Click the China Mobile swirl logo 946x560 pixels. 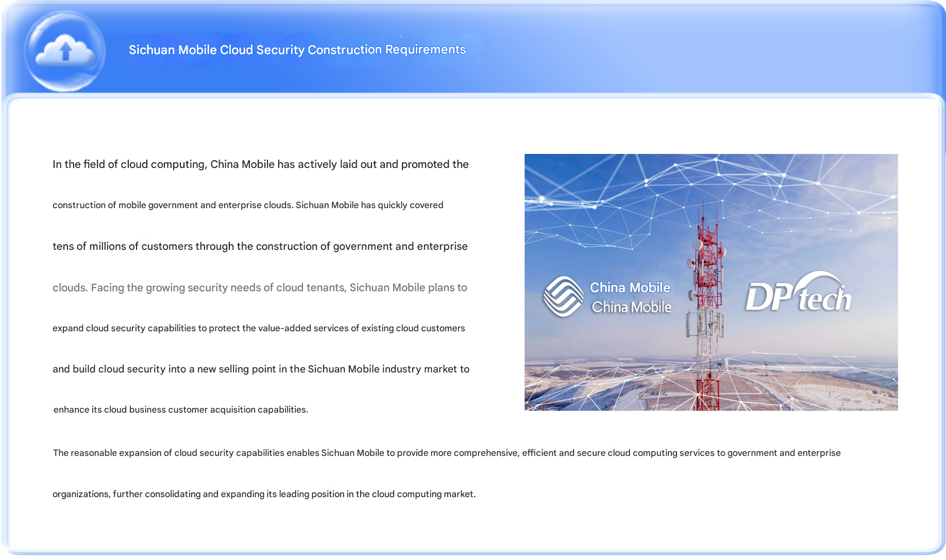tap(563, 296)
